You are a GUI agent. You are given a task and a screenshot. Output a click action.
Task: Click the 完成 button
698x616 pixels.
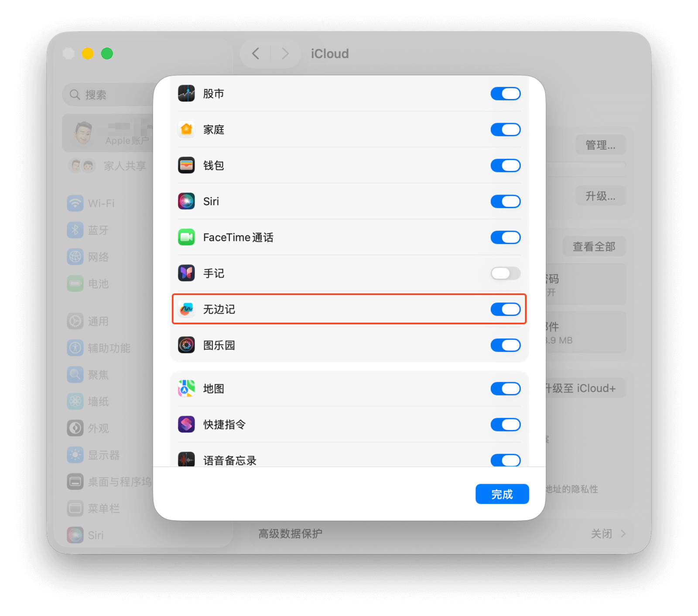tap(502, 494)
